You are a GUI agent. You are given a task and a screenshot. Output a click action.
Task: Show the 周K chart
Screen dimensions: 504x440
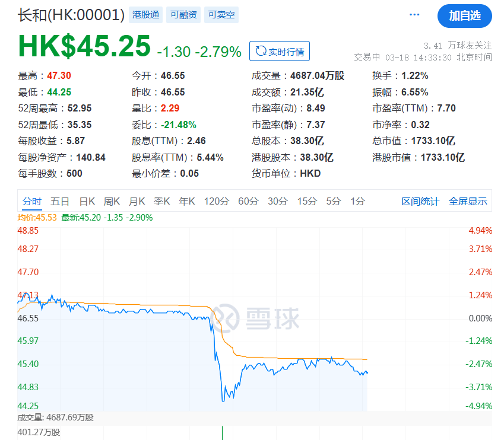click(x=112, y=201)
